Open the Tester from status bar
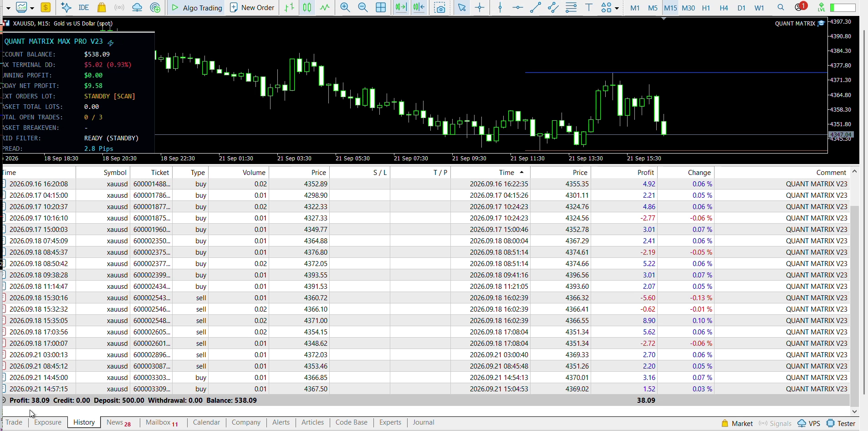 (841, 423)
